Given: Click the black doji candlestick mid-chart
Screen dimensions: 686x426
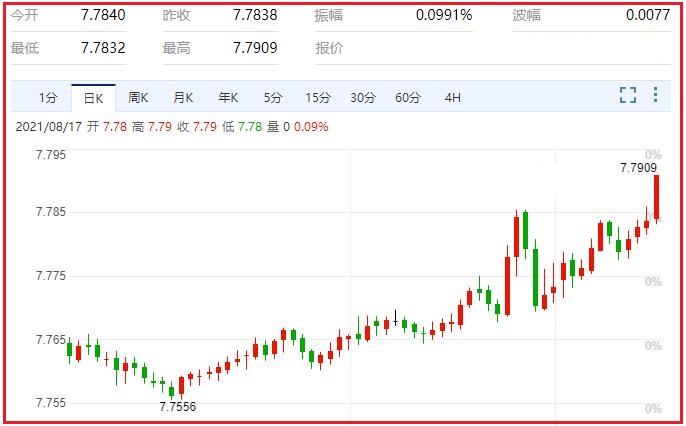Looking at the screenshot, I should [x=396, y=318].
